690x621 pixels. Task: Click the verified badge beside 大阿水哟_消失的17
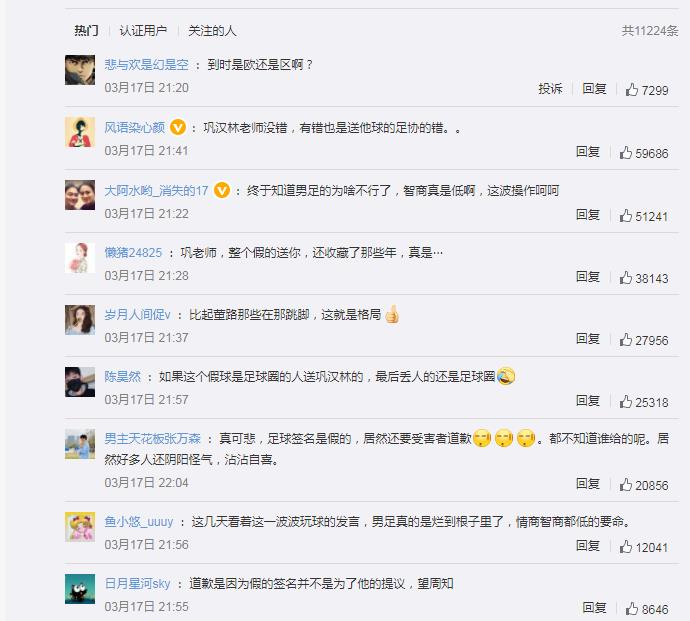[x=222, y=190]
